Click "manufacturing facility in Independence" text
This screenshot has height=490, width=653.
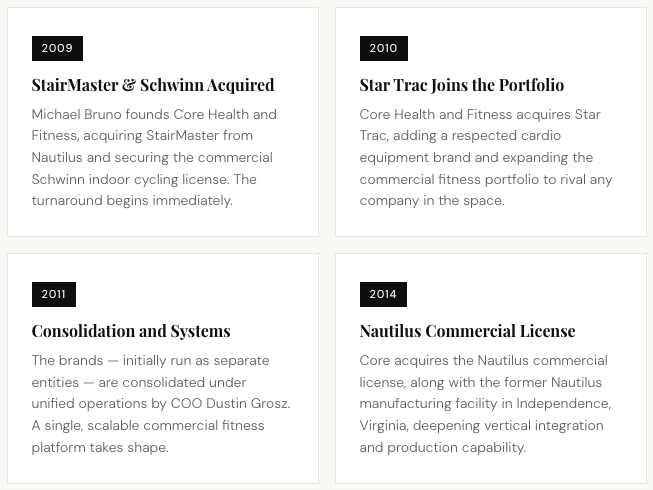[x=482, y=403]
